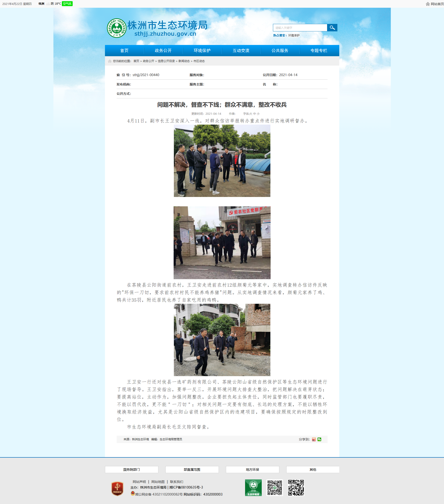Click the keyword search input field
The height and width of the screenshot is (504, 444).
pos(300,28)
